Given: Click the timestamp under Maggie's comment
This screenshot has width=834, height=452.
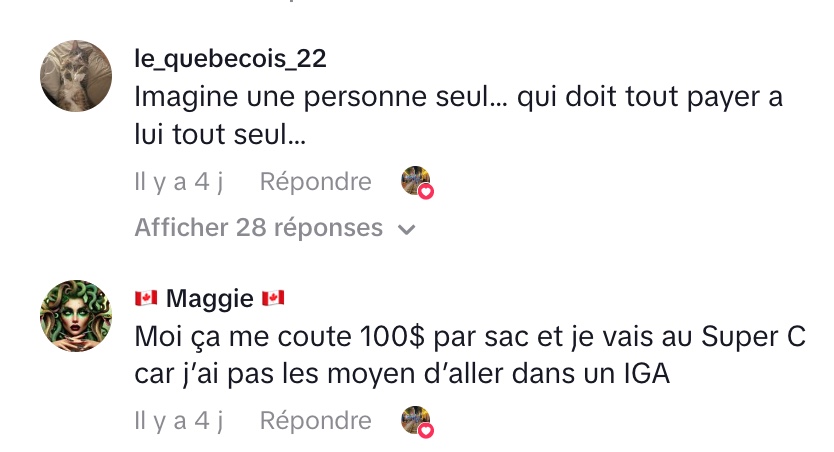Looking at the screenshot, I should pyautogui.click(x=179, y=421).
